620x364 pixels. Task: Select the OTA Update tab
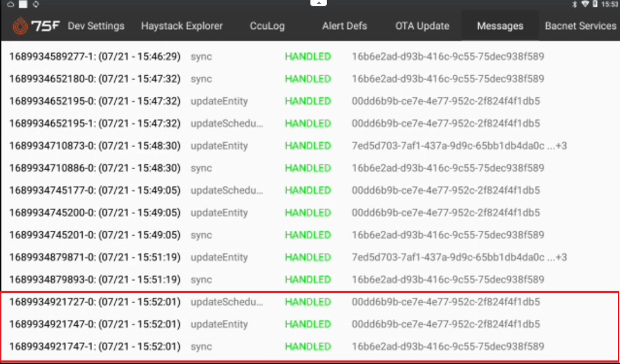422,26
